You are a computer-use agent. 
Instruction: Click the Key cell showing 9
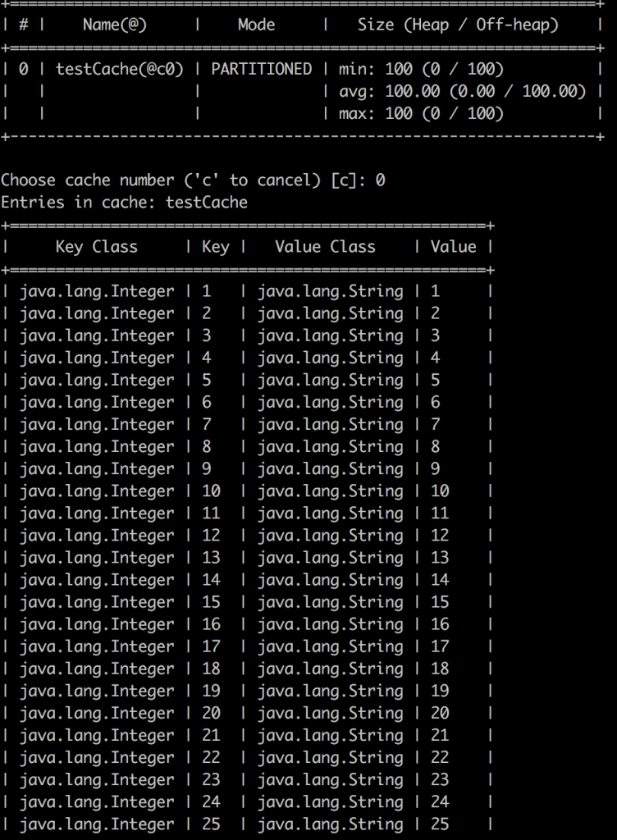click(207, 468)
